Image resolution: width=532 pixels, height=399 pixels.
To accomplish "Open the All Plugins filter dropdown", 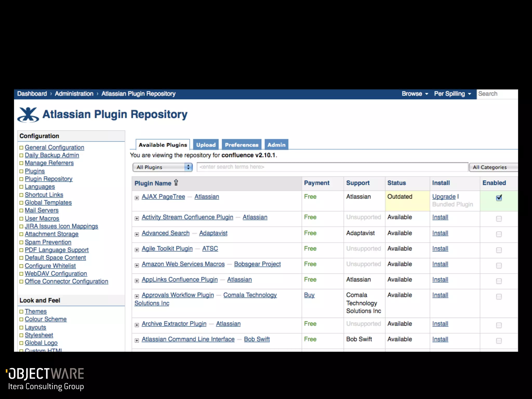I will tap(163, 167).
